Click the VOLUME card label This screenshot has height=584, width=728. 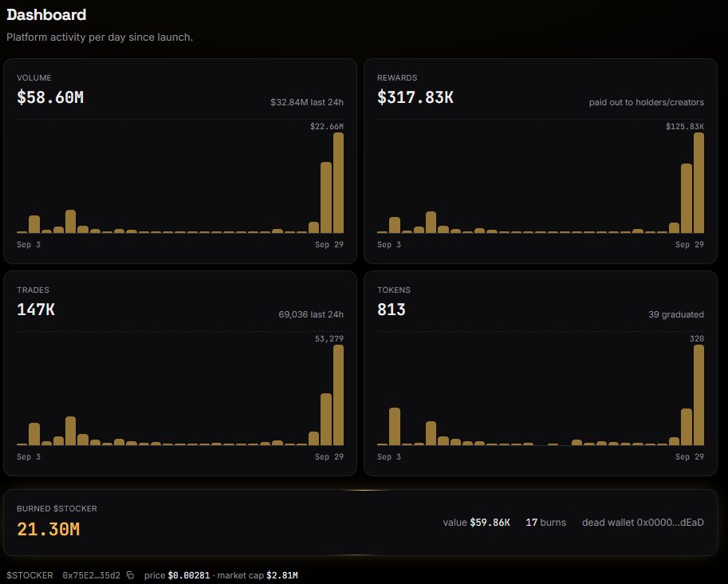pyautogui.click(x=34, y=77)
